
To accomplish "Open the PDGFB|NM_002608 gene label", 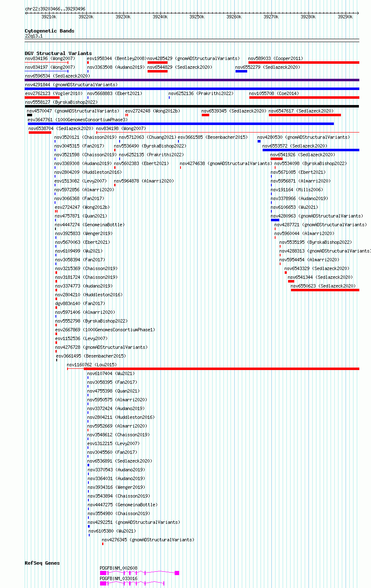I will 118,568.
